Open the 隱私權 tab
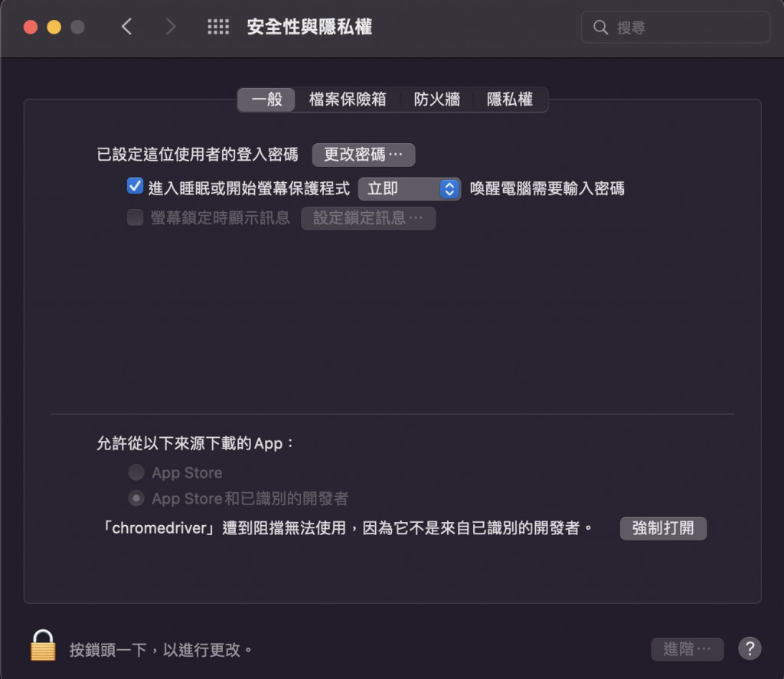The height and width of the screenshot is (679, 784). [x=509, y=99]
